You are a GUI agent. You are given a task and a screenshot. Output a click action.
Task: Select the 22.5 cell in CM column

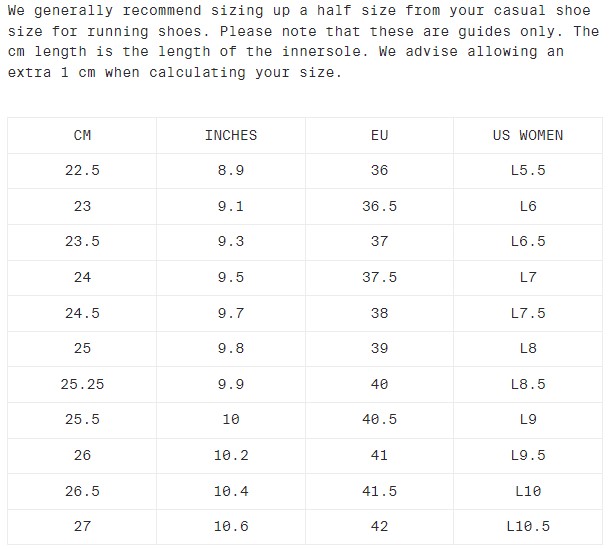82,170
